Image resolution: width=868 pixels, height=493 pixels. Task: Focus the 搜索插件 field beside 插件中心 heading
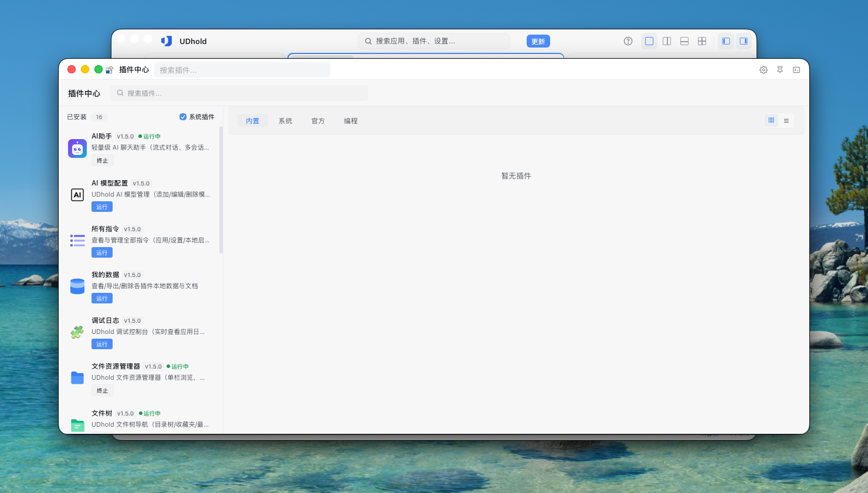click(x=239, y=93)
